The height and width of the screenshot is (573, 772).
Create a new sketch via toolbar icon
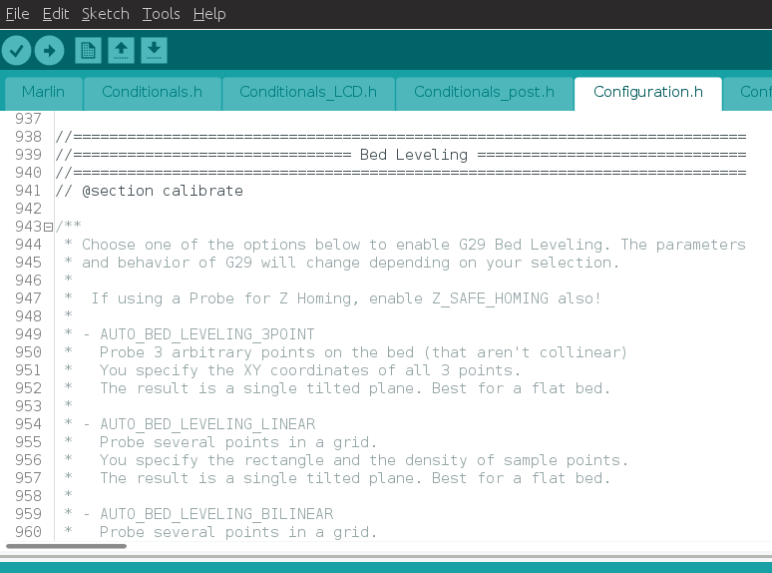(x=88, y=50)
